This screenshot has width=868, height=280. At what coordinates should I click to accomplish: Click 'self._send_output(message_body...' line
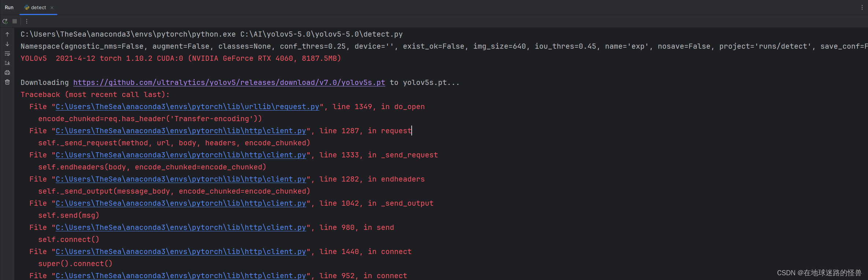174,191
